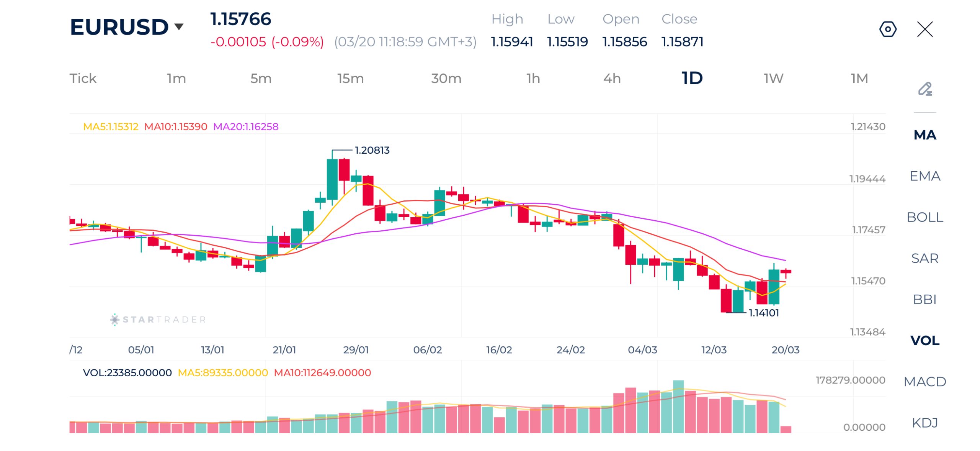This screenshot has height=451, width=980.
Task: Switch to the 4h timeframe
Action: [x=611, y=78]
